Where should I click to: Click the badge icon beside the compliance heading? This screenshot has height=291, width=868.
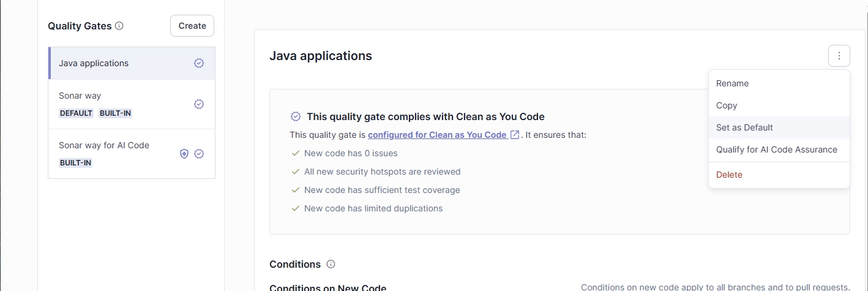[x=296, y=116]
